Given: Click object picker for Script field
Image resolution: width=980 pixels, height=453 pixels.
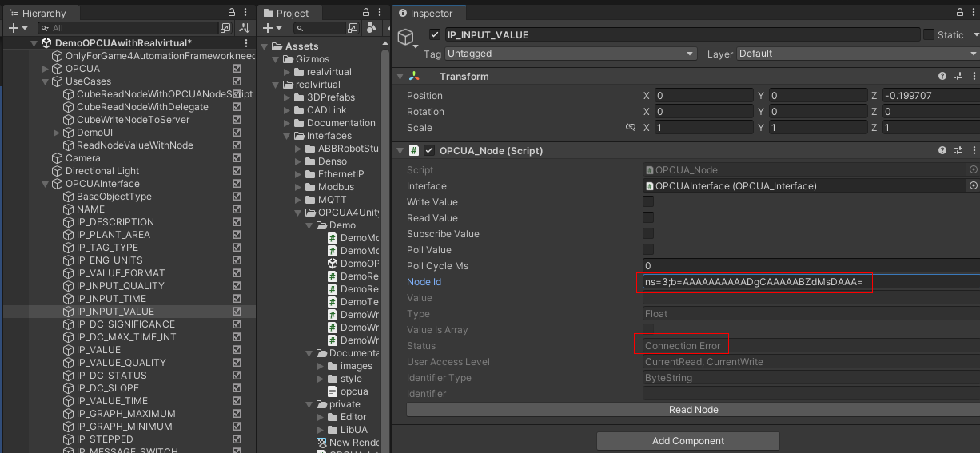Looking at the screenshot, I should click(x=973, y=169).
